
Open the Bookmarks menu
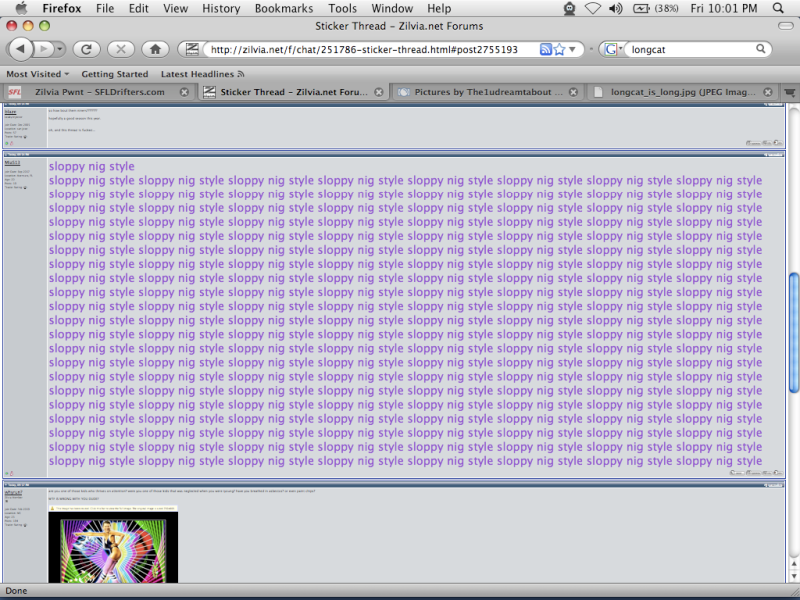click(x=284, y=9)
